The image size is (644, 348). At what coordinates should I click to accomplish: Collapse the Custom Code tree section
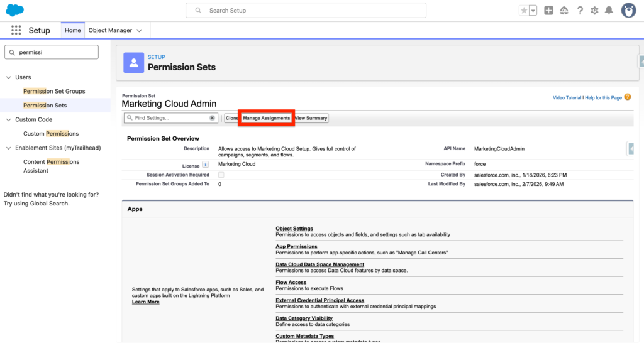9,119
